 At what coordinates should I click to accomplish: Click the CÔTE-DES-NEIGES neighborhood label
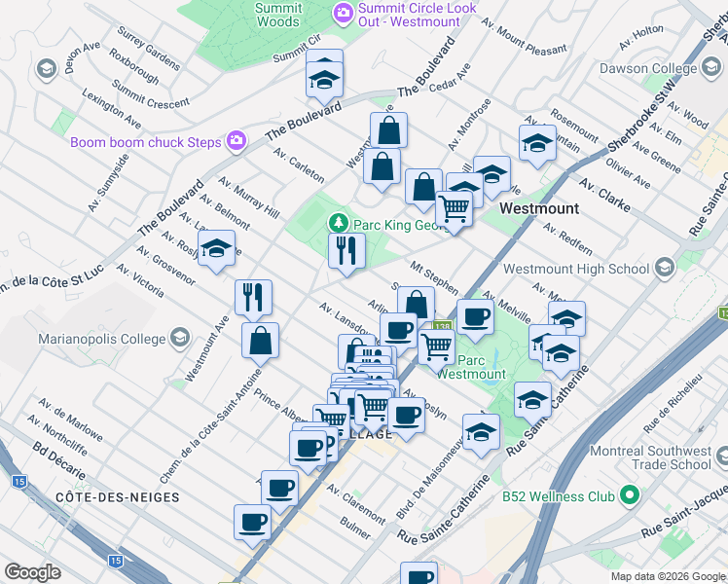[x=118, y=497]
